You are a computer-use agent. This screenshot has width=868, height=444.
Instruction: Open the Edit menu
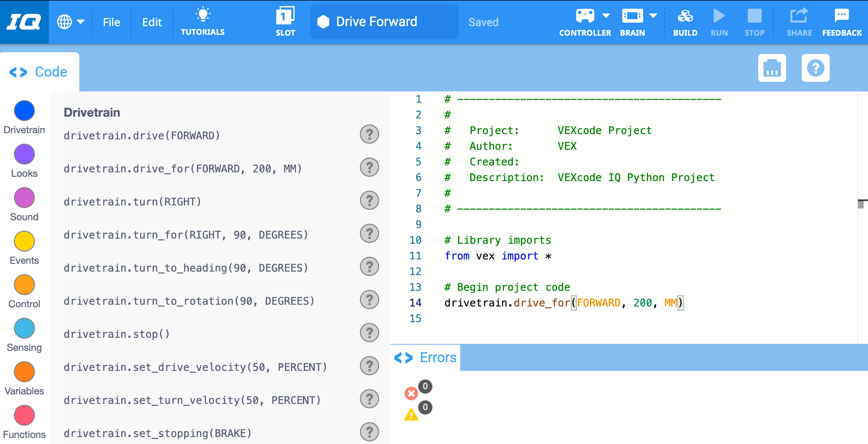click(x=152, y=22)
